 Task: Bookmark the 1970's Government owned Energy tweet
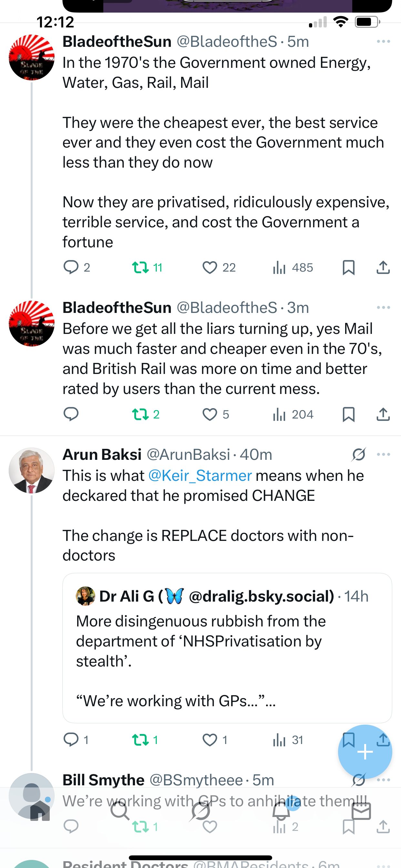(348, 268)
